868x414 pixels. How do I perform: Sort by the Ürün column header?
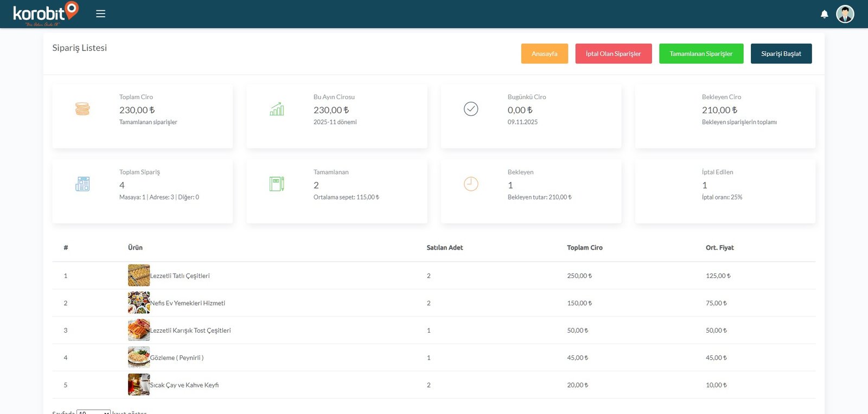(x=135, y=248)
